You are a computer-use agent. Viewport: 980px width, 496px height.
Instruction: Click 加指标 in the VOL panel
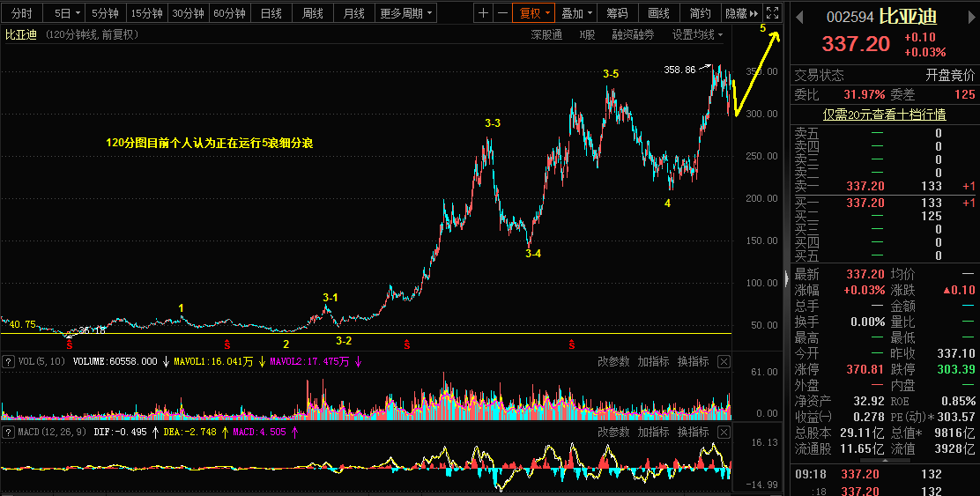pos(653,362)
